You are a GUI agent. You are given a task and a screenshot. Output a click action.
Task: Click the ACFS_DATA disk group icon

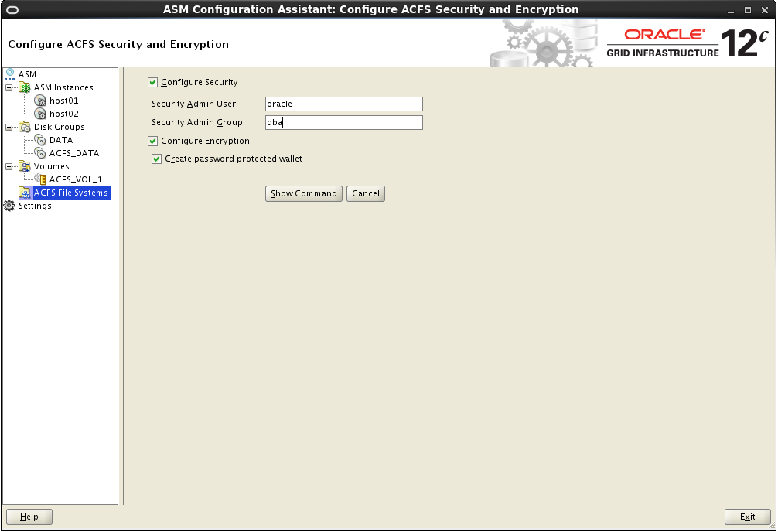pos(40,153)
